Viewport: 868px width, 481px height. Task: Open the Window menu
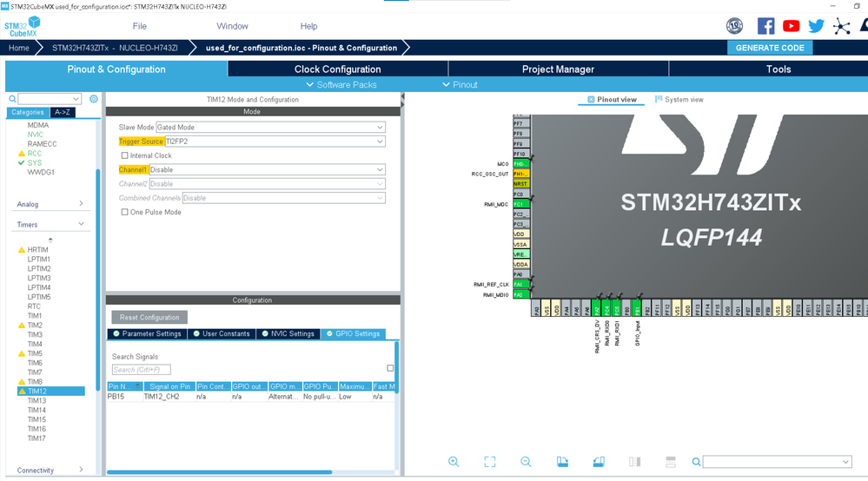coord(232,26)
